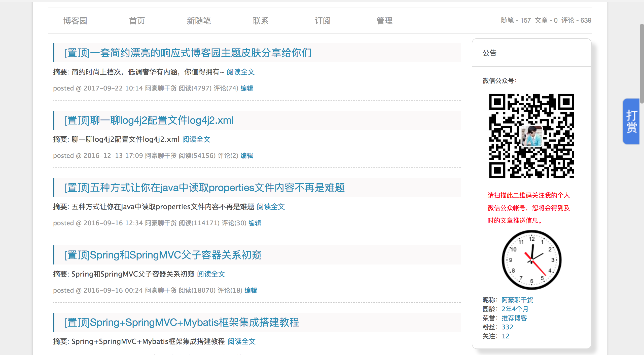The height and width of the screenshot is (355, 644).
Task: Click the vertical page scrollbar thumb
Action: [642, 63]
